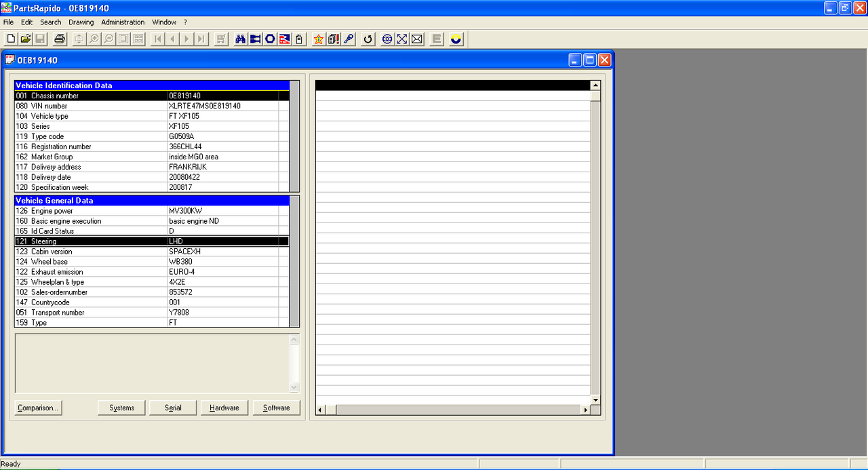Click the documents with exclamation mark icon
The width and height of the screenshot is (868, 470).
pyautogui.click(x=334, y=39)
